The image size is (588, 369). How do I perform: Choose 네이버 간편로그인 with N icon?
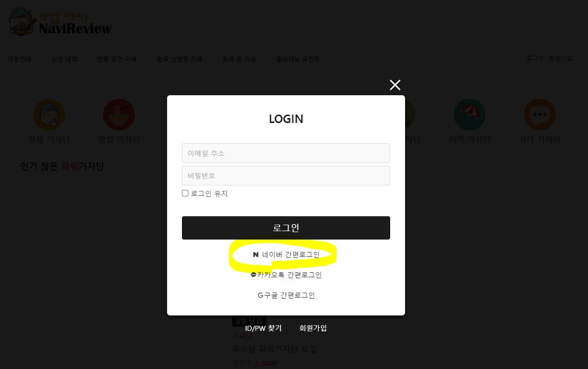(x=286, y=254)
